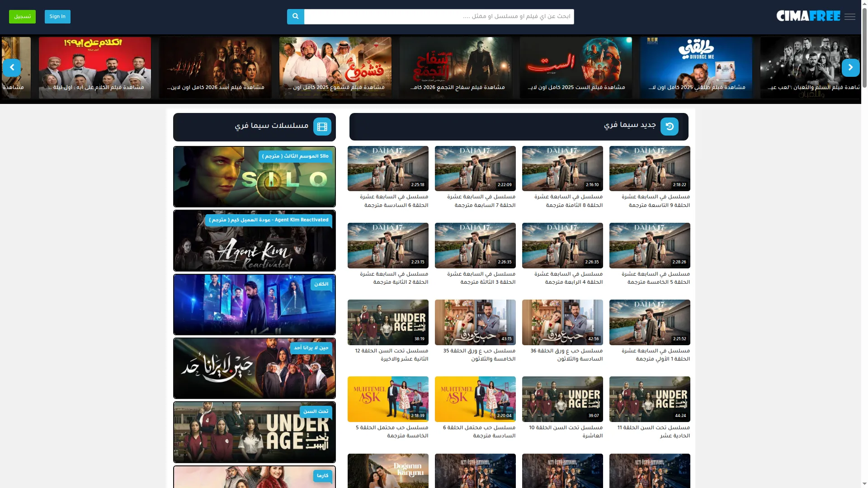Image resolution: width=868 pixels, height=488 pixels.
Task: Open the Under Age thumbnail with duration 39:07
Action: pyautogui.click(x=562, y=399)
